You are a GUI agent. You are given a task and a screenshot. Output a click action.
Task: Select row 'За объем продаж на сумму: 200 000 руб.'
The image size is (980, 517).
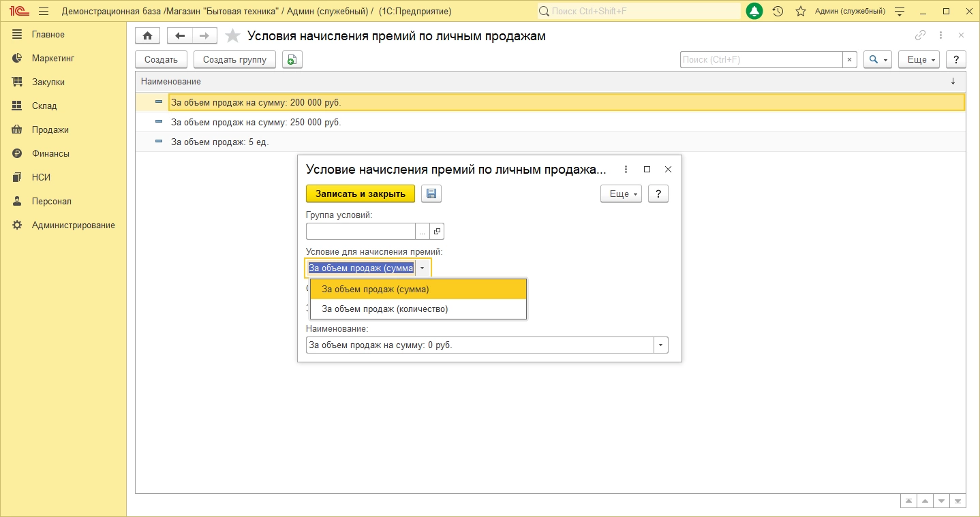[x=551, y=102]
